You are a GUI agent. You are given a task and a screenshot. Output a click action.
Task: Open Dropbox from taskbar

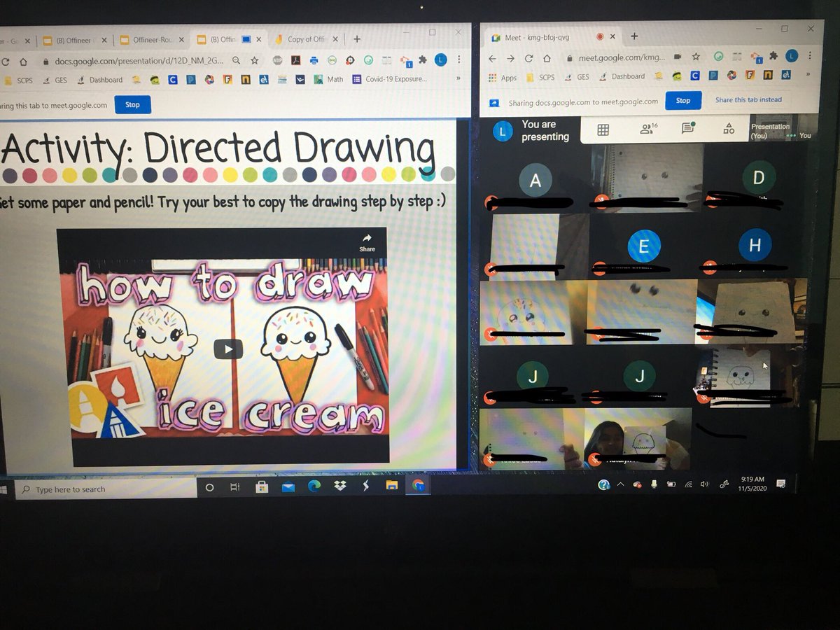click(339, 485)
